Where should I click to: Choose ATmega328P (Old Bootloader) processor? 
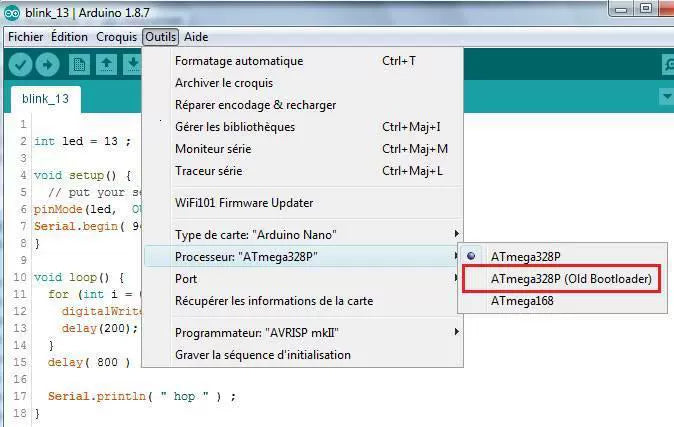coord(563,279)
